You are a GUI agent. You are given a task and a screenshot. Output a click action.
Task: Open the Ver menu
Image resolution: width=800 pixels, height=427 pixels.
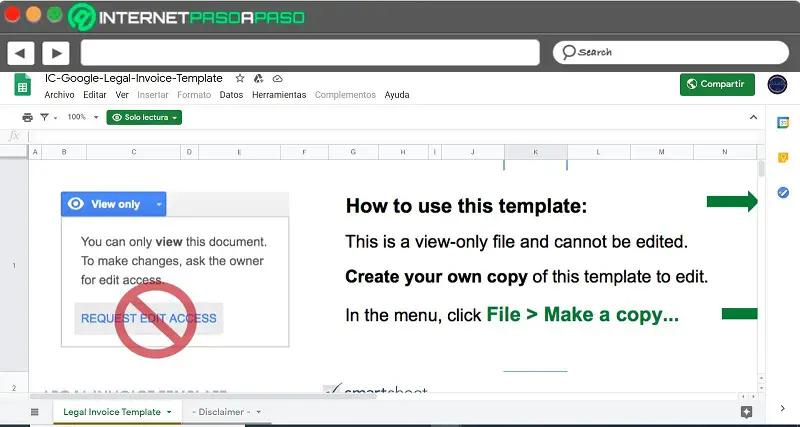[x=122, y=95]
